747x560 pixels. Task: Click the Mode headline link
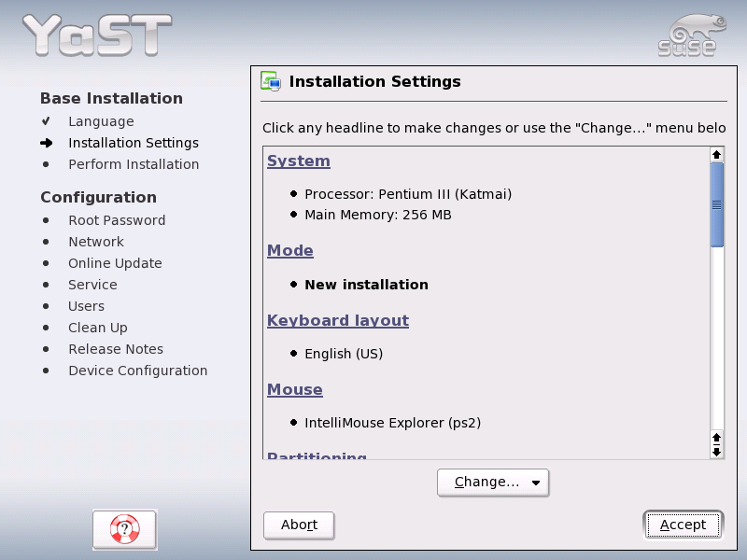click(290, 251)
